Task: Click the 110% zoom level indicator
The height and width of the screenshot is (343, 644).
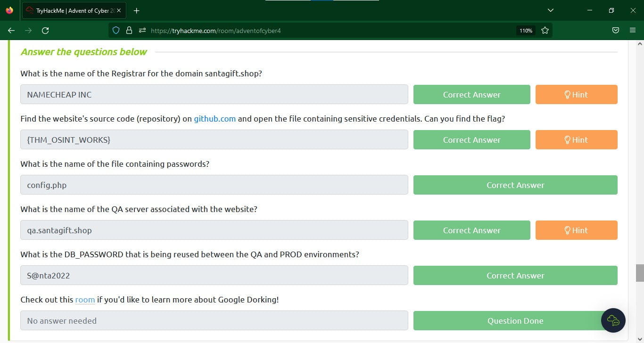Action: (x=526, y=31)
